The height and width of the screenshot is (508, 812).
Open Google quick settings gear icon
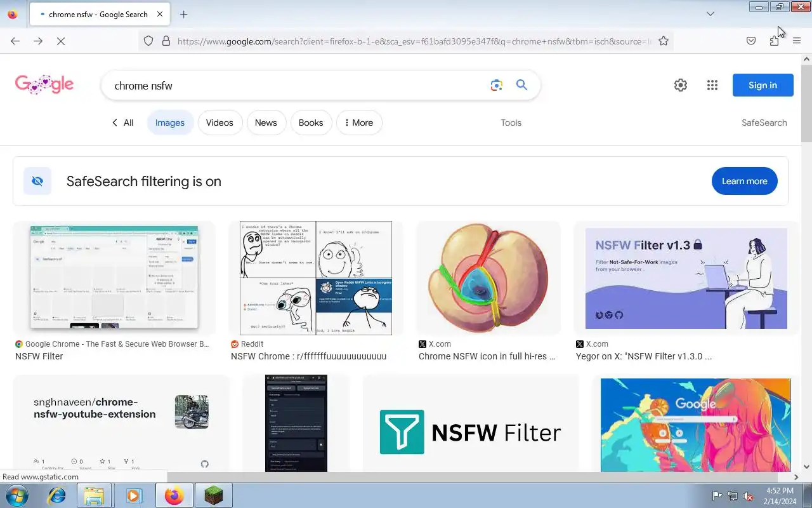[x=681, y=85]
